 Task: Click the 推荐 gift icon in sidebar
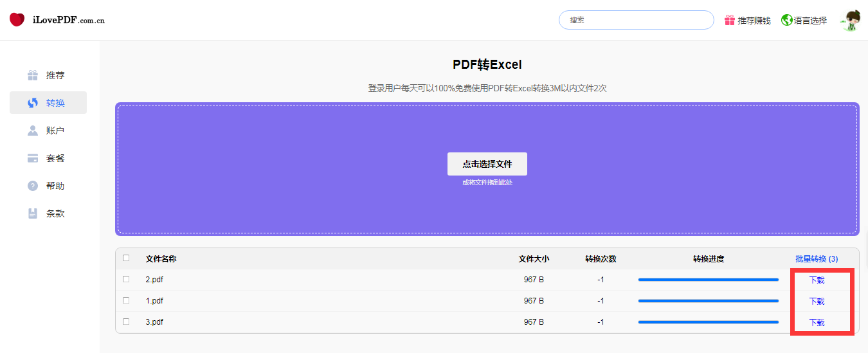point(33,75)
